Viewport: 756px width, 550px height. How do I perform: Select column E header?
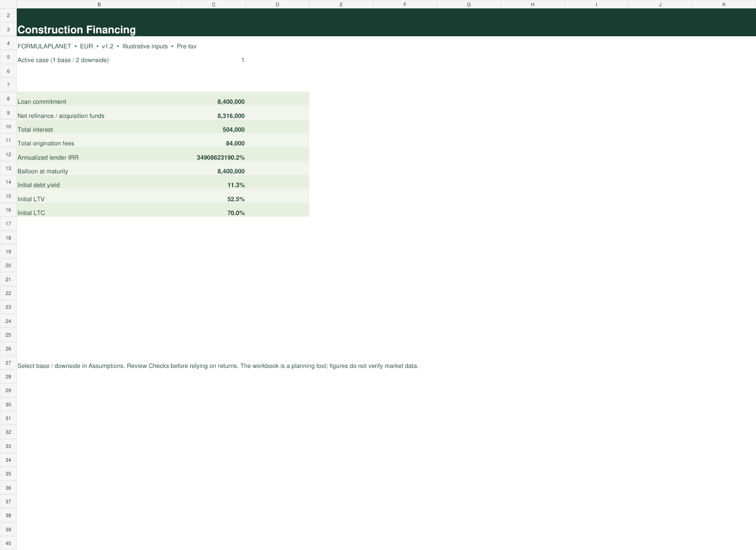[x=341, y=4]
